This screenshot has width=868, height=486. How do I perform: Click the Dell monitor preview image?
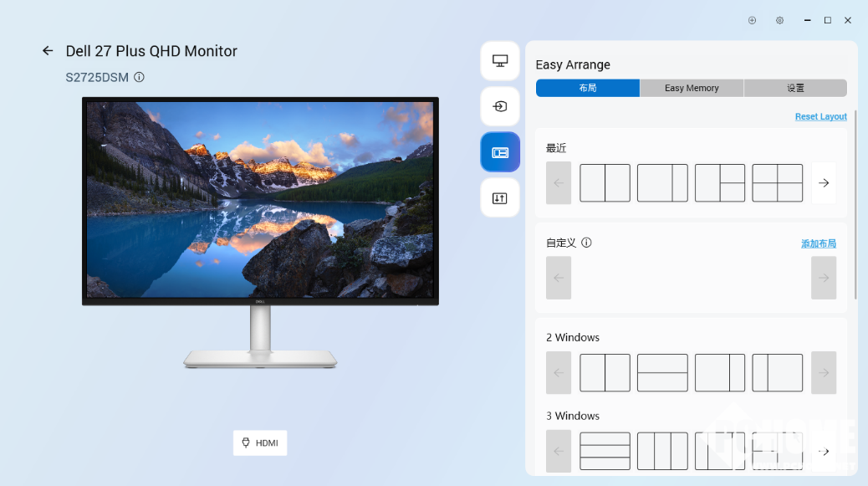(x=260, y=233)
